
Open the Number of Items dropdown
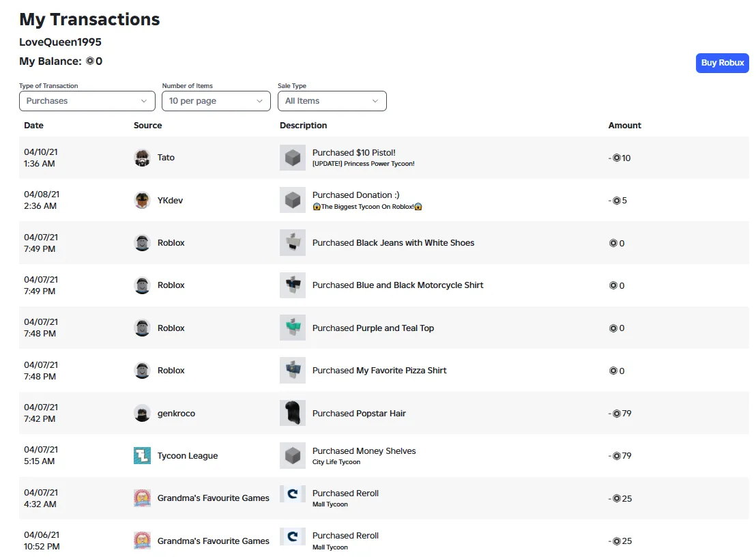(216, 101)
